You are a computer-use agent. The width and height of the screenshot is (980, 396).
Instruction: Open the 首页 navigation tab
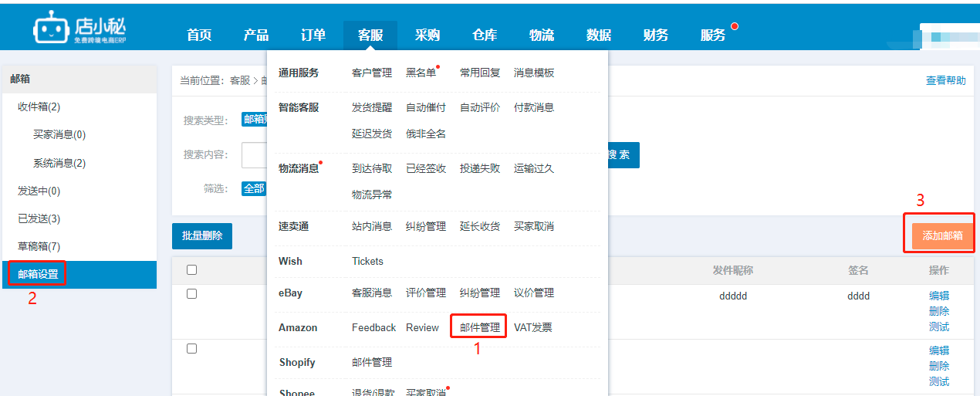199,35
